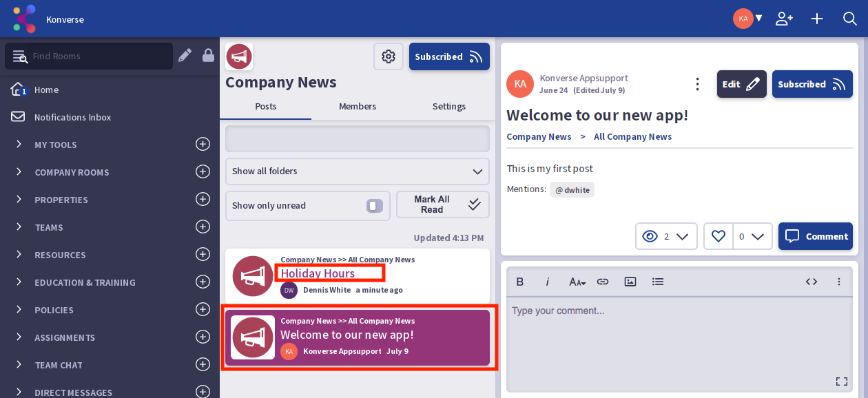The width and height of the screenshot is (868, 398).
Task: Click the plus icon in top header
Action: [x=817, y=19]
